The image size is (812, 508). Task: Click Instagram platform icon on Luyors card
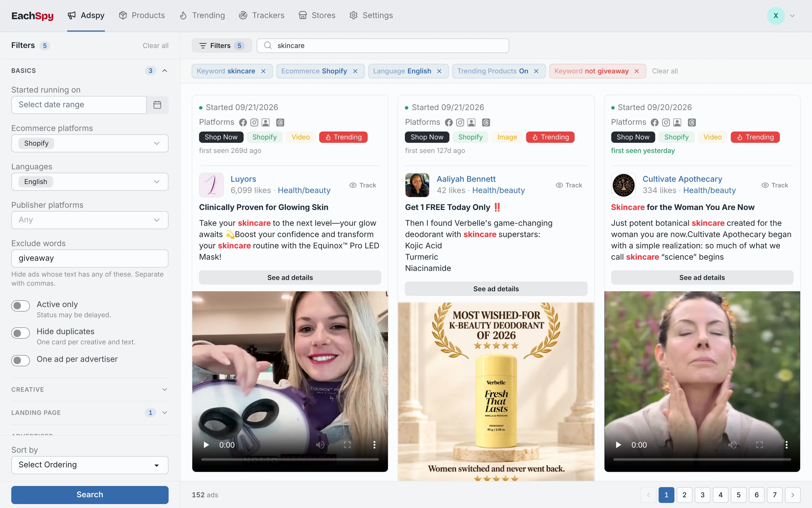[254, 123]
